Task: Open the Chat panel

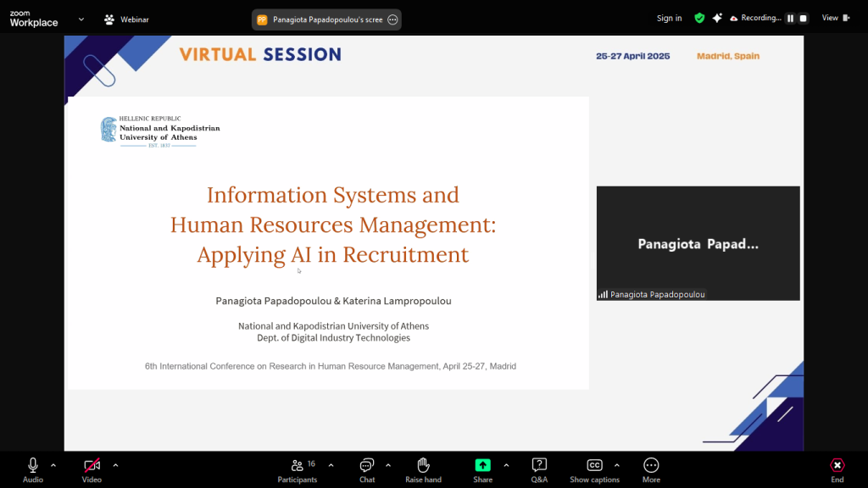Action: point(367,465)
